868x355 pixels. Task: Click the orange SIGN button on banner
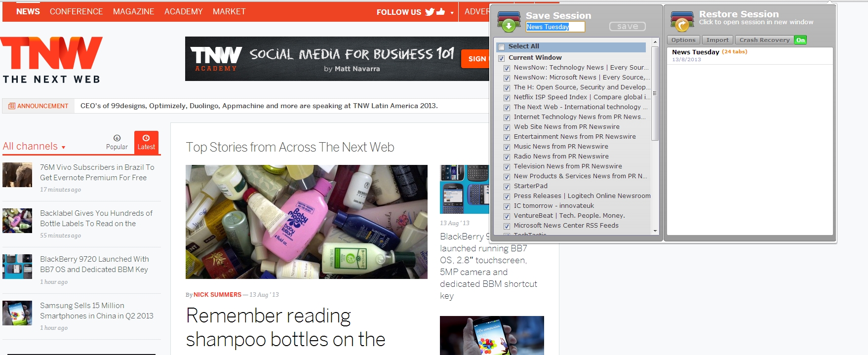pyautogui.click(x=475, y=59)
